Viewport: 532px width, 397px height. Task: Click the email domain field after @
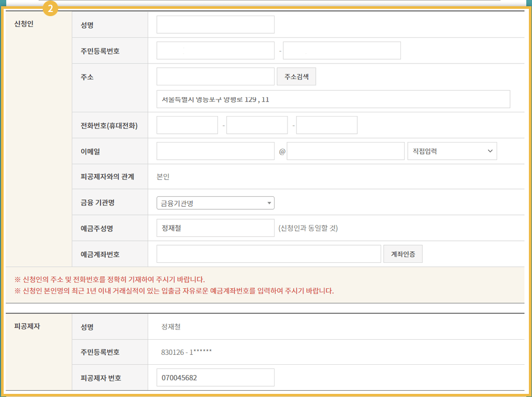pos(345,151)
